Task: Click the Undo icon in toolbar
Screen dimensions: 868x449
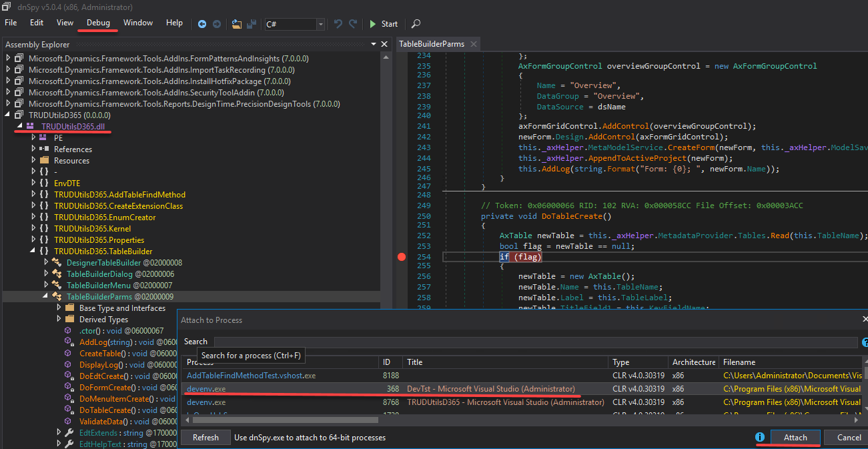Action: [x=338, y=24]
